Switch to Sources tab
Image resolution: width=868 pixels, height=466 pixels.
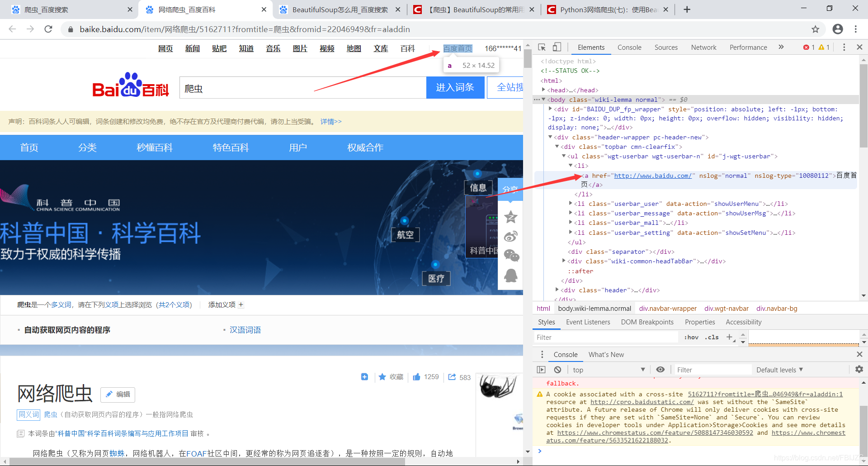pyautogui.click(x=666, y=47)
